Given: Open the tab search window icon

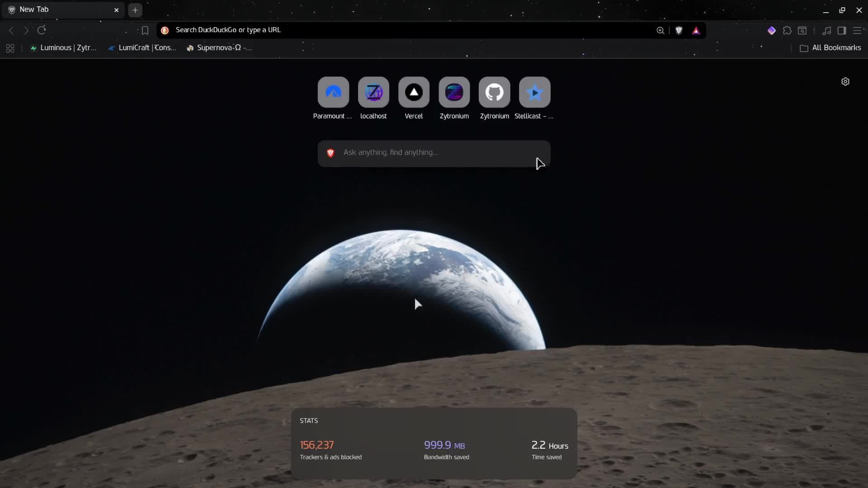Looking at the screenshot, I should pos(802,30).
